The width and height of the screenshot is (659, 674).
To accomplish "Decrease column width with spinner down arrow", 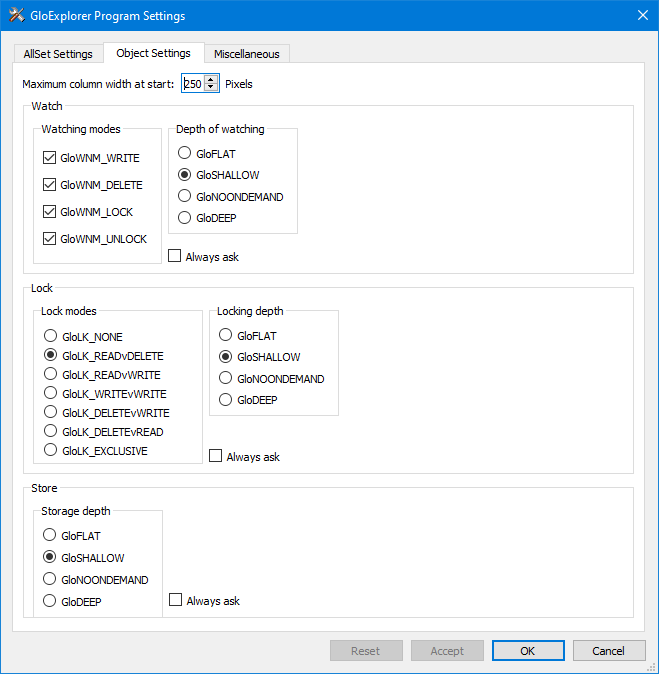I will click(211, 87).
